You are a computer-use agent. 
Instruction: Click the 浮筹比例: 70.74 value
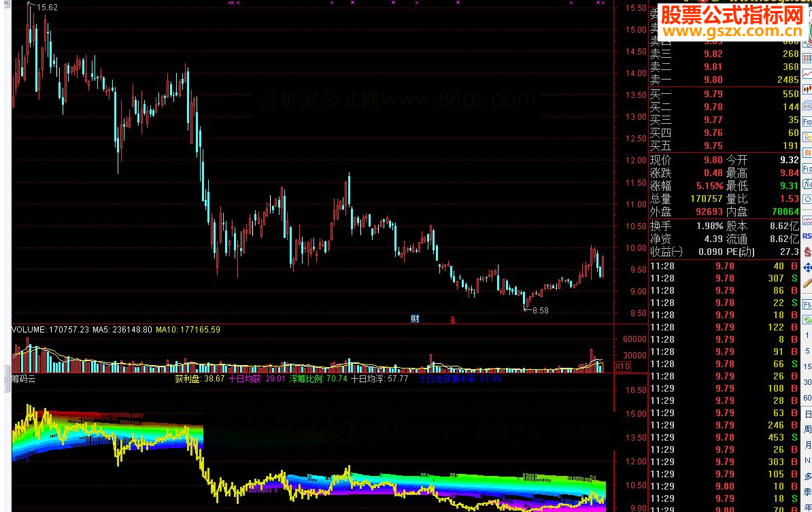tap(318, 379)
